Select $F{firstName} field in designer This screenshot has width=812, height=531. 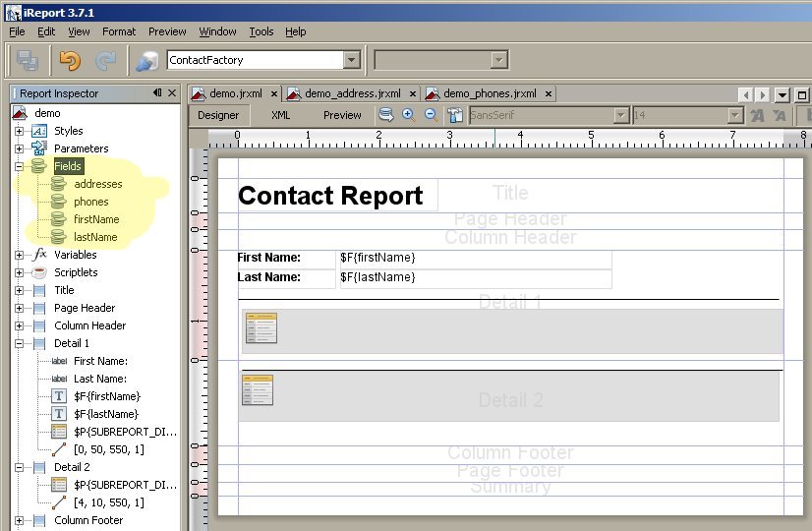476,258
